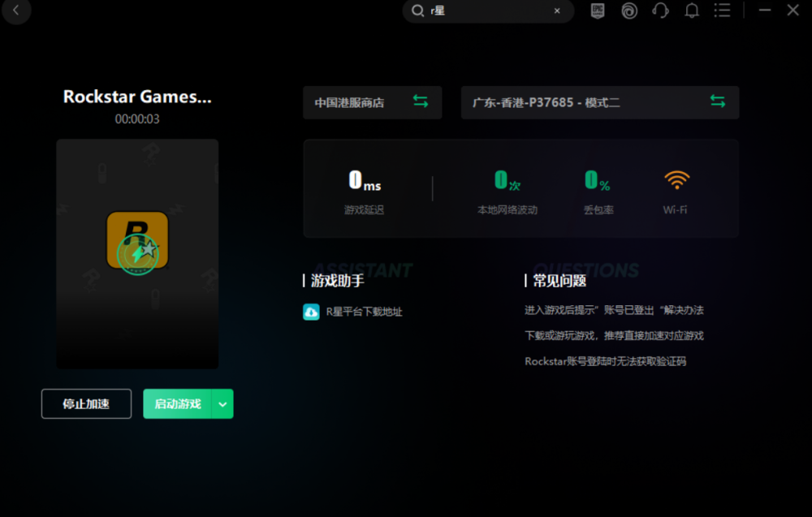Click the Wi-Fi signal icon
The width and height of the screenshot is (812, 517).
point(677,180)
